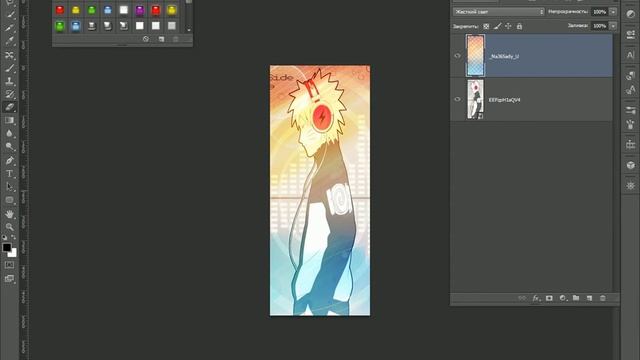Select the Brush tool
Screen dimensions: 640x360
click(x=9, y=68)
